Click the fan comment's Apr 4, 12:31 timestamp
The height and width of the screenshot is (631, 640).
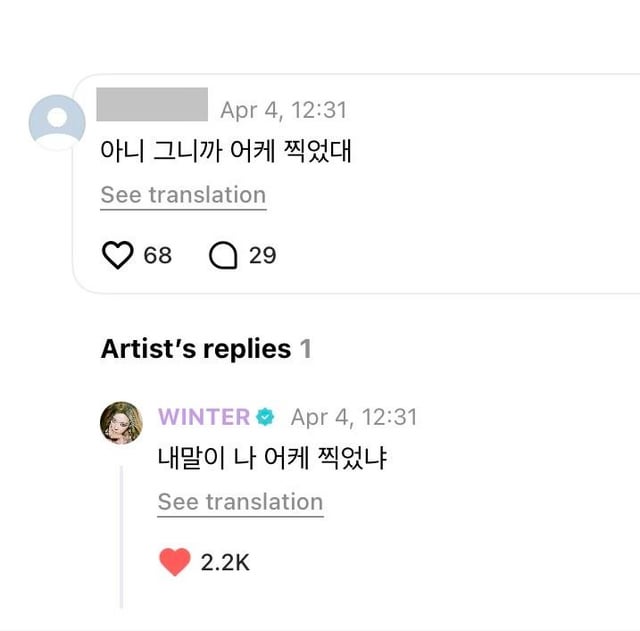284,111
